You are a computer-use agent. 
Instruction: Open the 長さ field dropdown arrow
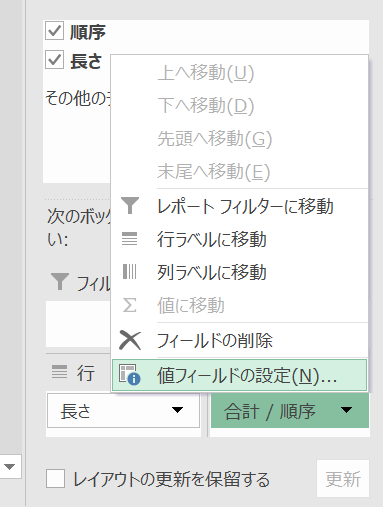[x=177, y=410]
